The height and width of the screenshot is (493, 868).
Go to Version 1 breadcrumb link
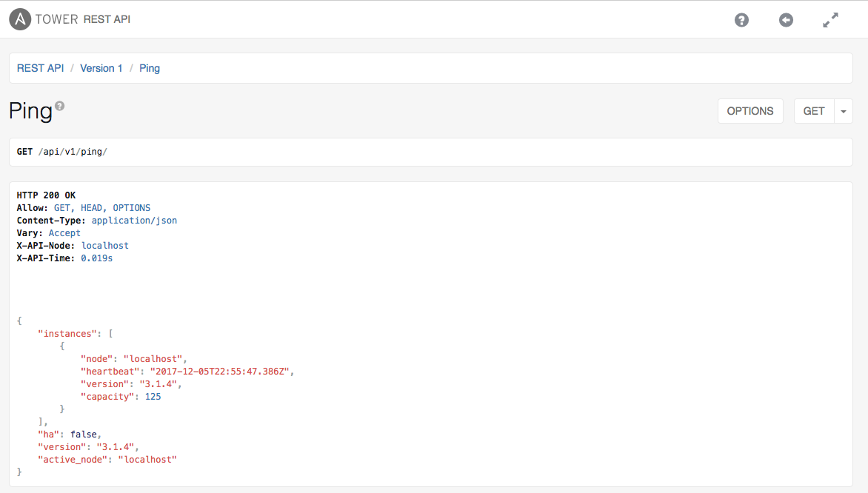(x=101, y=68)
